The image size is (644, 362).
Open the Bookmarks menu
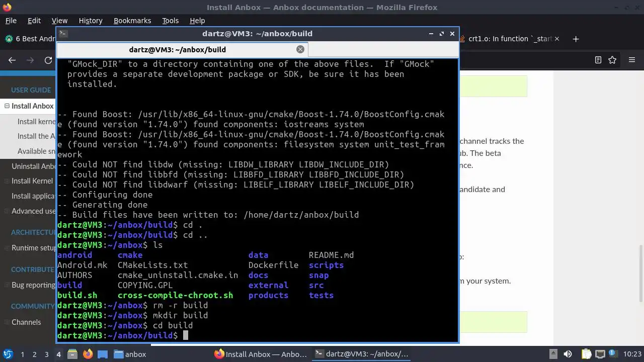[x=132, y=21]
